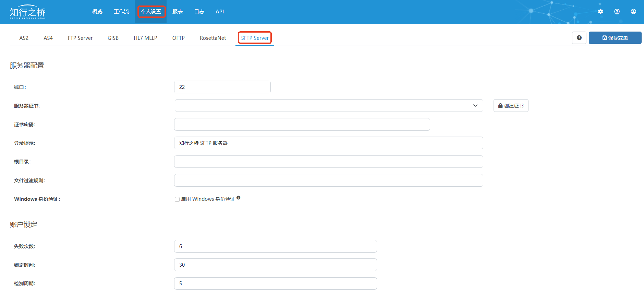The width and height of the screenshot is (644, 302).
Task: Focus the 证书密码 input field
Action: (x=302, y=125)
